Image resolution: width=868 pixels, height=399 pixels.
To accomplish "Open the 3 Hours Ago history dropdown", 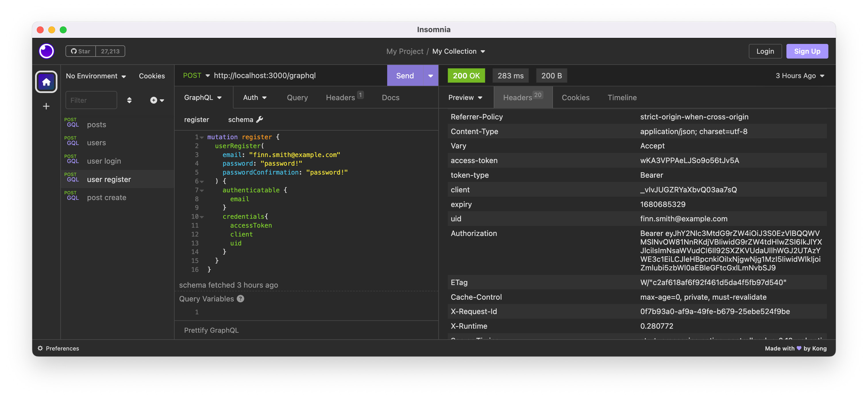I will pyautogui.click(x=800, y=75).
